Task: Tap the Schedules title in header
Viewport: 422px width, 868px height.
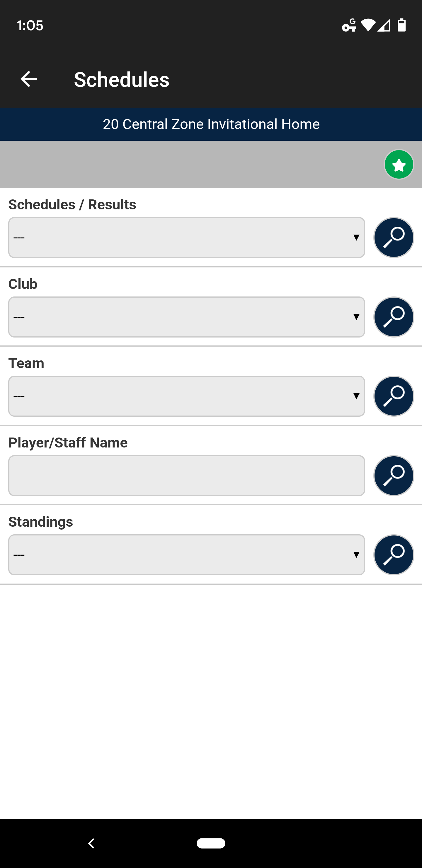Action: [122, 79]
